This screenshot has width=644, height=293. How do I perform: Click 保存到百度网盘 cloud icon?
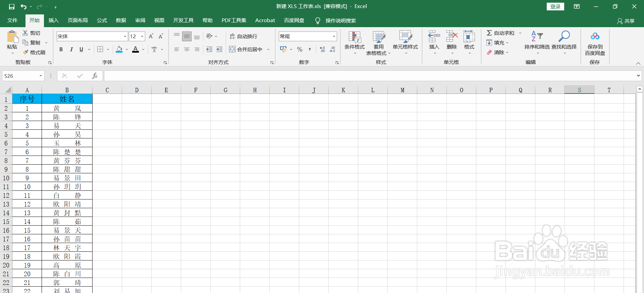click(x=595, y=36)
